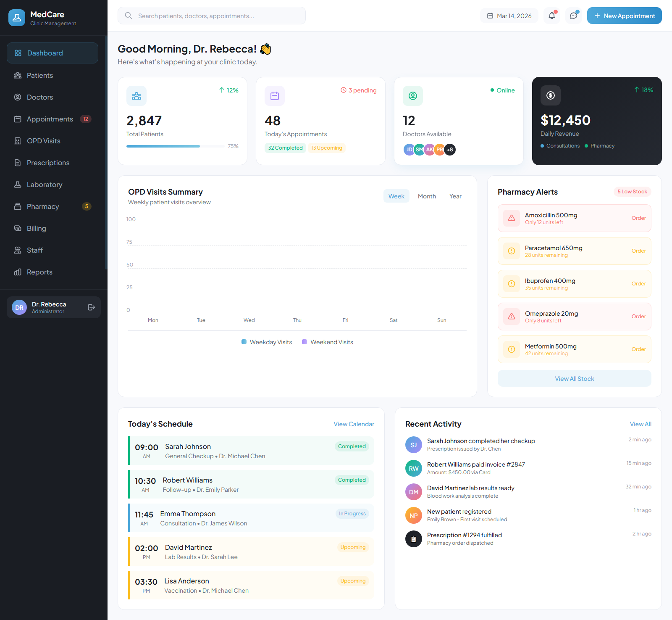The image size is (672, 620).
Task: Toggle the Online status indicator
Action: point(502,90)
